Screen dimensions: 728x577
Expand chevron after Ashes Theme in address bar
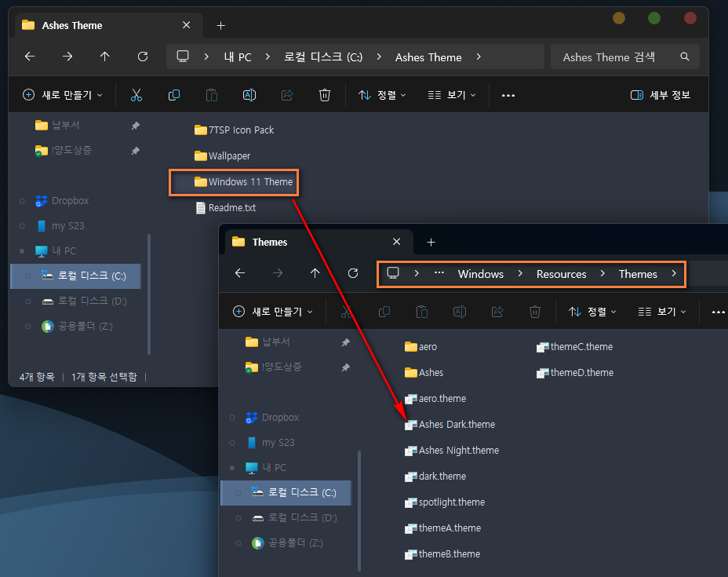pos(479,57)
